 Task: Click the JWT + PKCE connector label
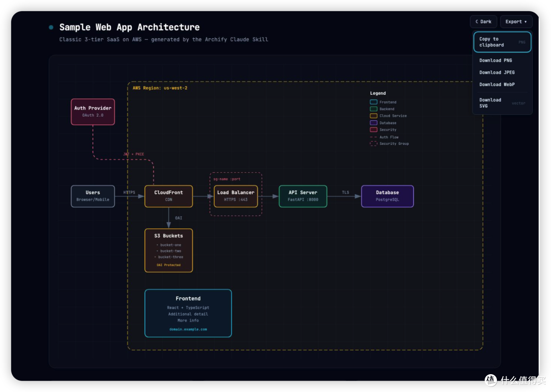pyautogui.click(x=134, y=154)
